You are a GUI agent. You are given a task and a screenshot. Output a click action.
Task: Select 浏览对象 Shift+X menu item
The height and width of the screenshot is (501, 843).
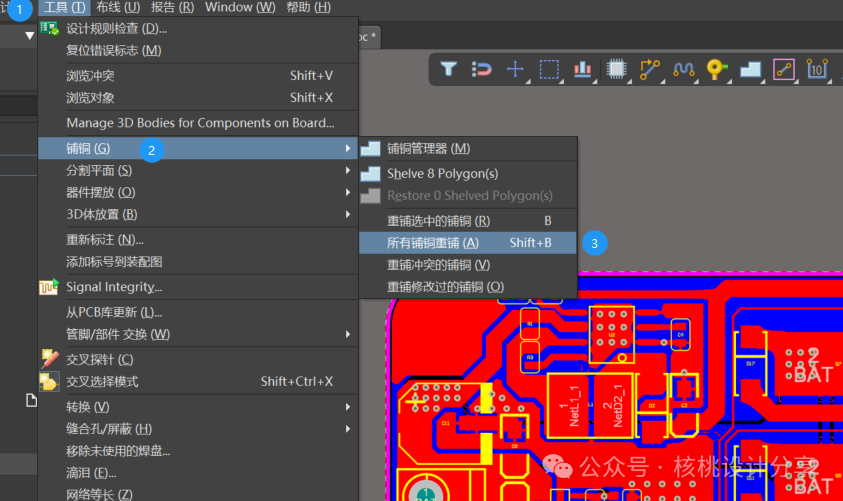[x=198, y=98]
